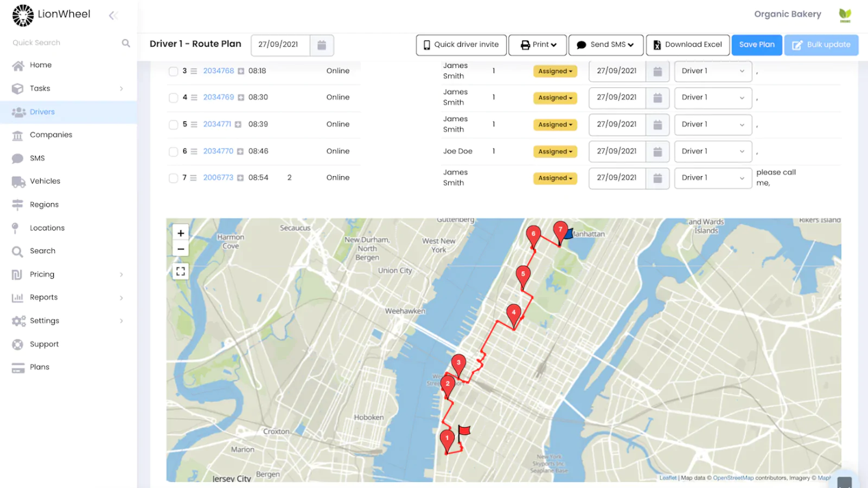This screenshot has height=488, width=868.
Task: Zoom in on the map
Action: pos(181,233)
